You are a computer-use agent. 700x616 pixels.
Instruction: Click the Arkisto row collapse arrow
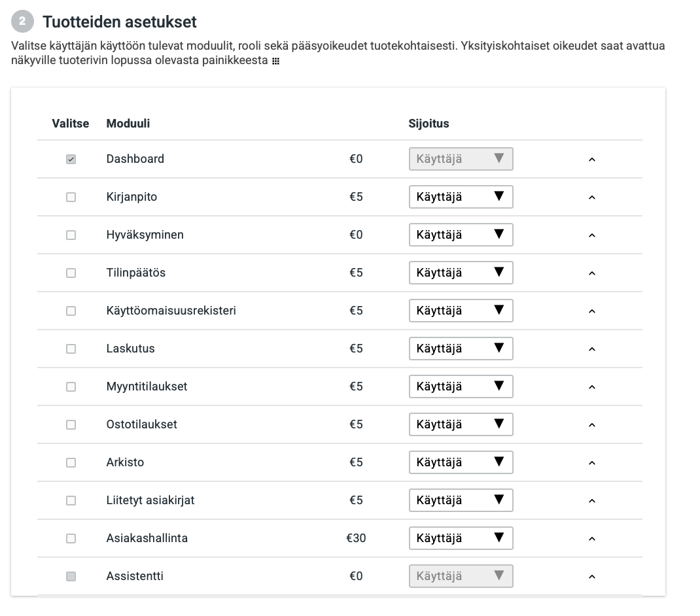tap(591, 462)
